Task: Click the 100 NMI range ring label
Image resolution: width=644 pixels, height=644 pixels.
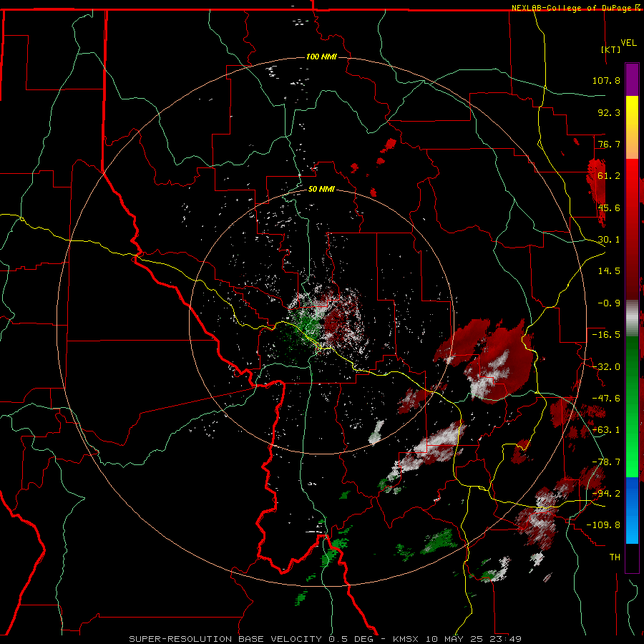Action: (321, 57)
